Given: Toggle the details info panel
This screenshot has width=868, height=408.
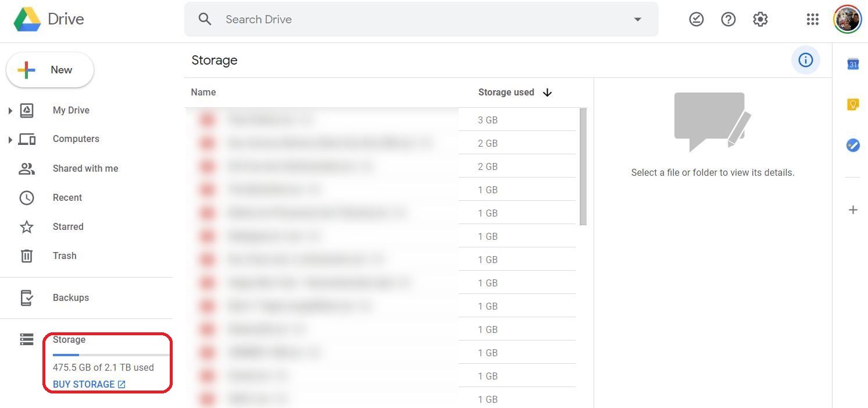Looking at the screenshot, I should (805, 60).
